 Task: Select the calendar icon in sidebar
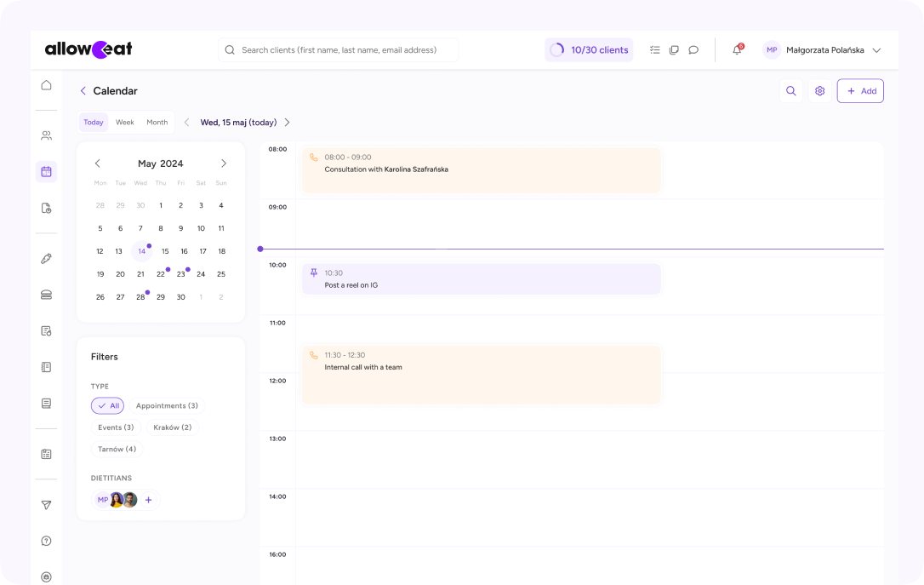coord(46,172)
